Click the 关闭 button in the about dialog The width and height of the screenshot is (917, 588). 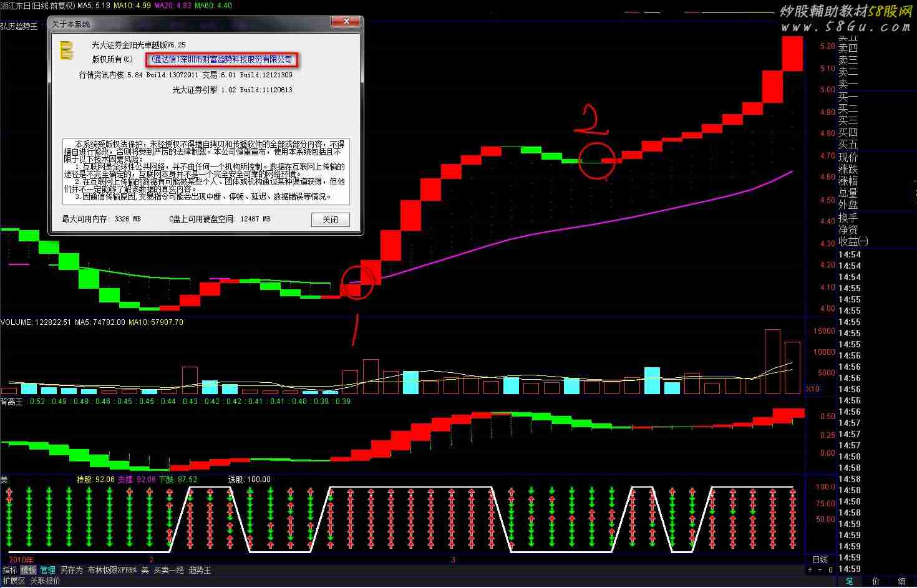click(330, 219)
